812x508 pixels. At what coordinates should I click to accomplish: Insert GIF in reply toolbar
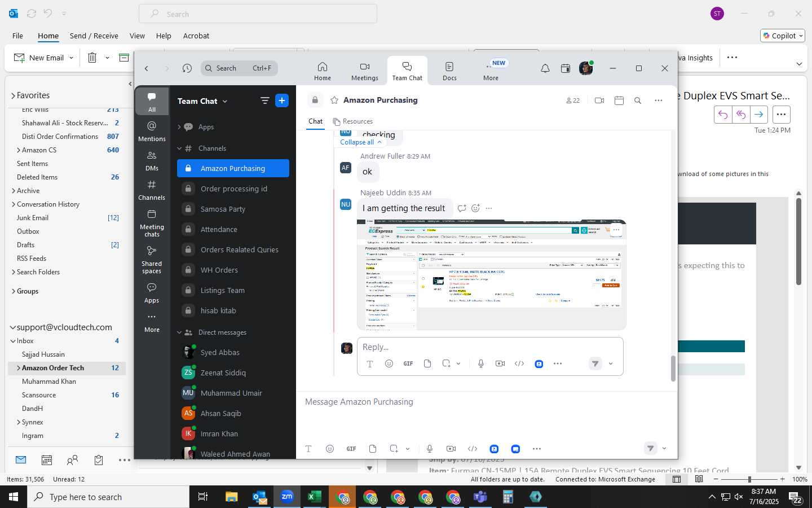pos(408,364)
